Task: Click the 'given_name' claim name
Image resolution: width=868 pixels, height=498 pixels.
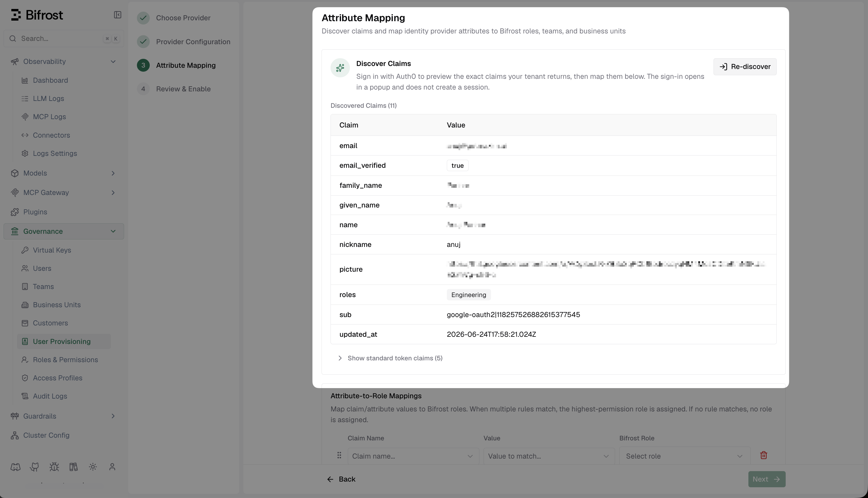Action: tap(359, 205)
